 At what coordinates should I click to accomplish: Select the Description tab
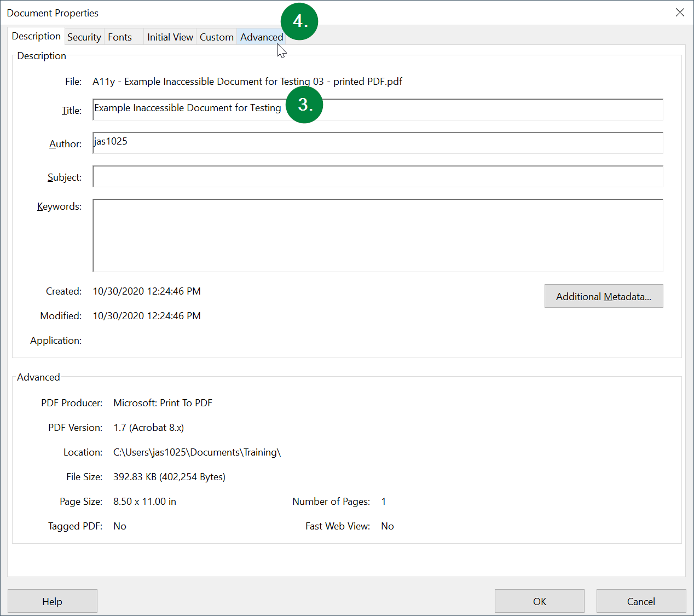(36, 36)
